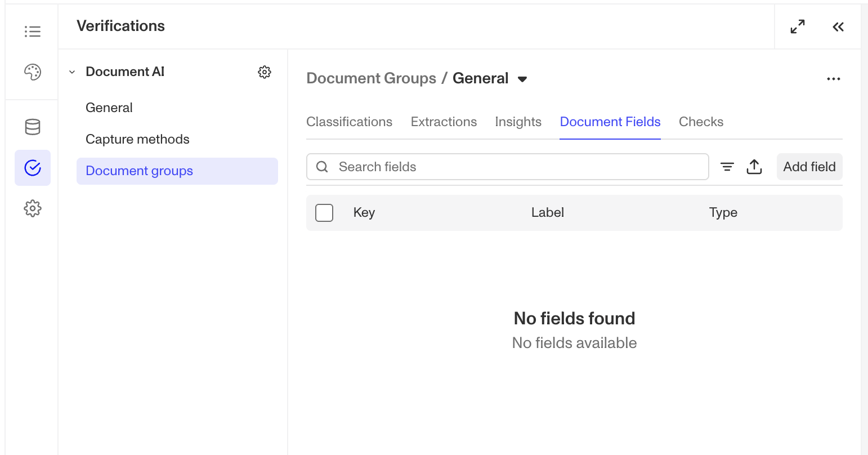Switch to the Checks tab
Screen dimensions: 868x455
coord(701,122)
